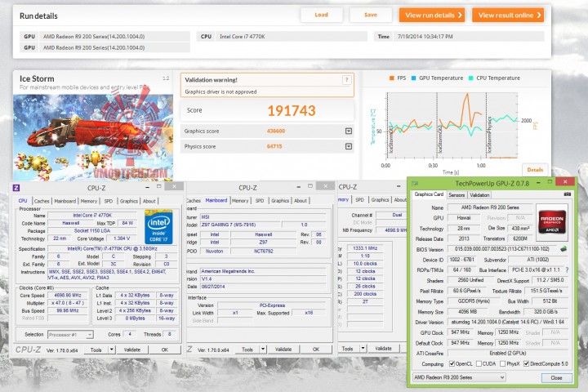Toggle the CUDA checkbox

tap(479, 363)
